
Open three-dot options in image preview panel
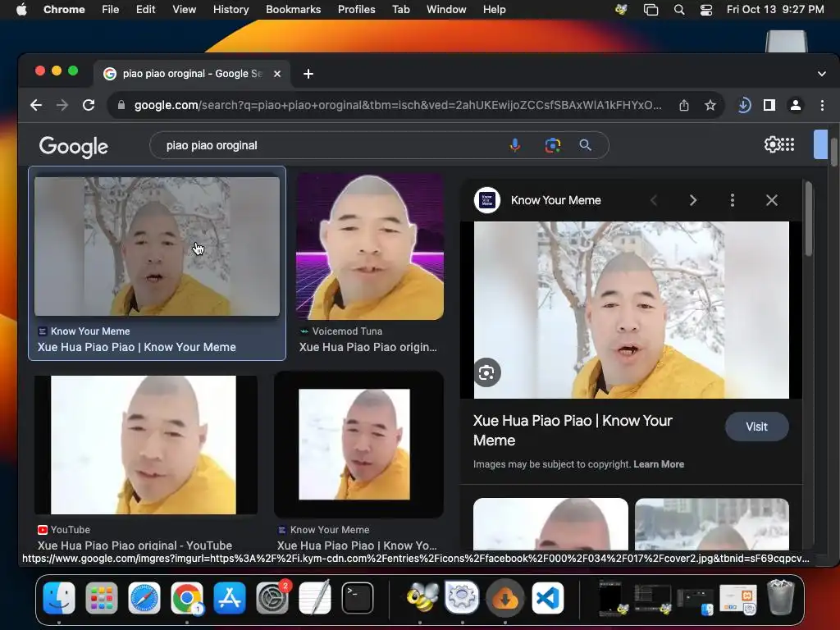click(x=733, y=200)
